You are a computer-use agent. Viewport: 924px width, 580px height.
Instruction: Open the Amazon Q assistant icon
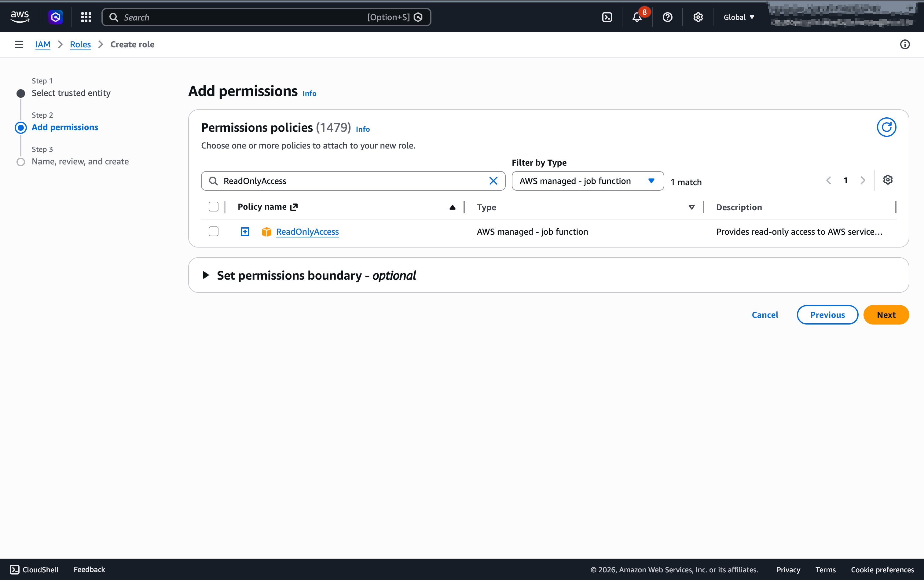pyautogui.click(x=56, y=17)
